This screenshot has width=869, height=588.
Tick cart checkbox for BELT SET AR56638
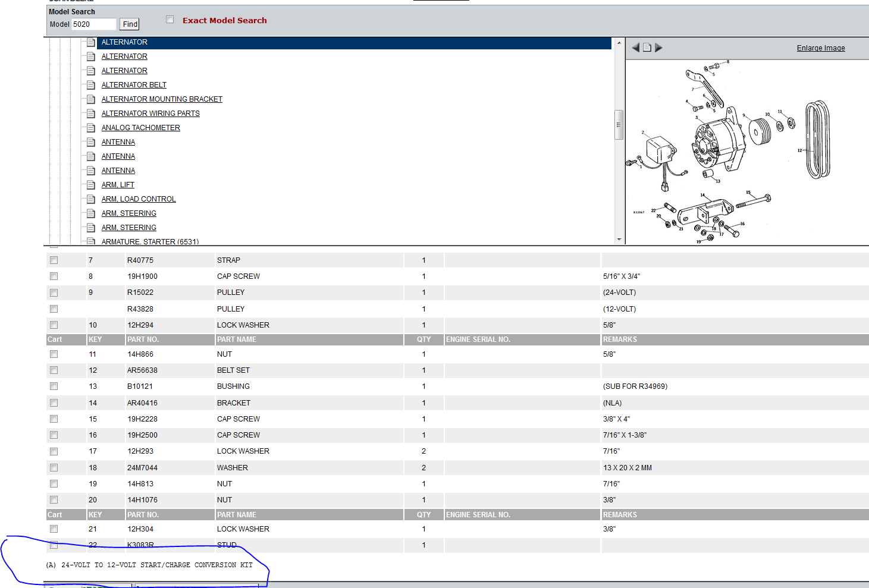pos(54,370)
